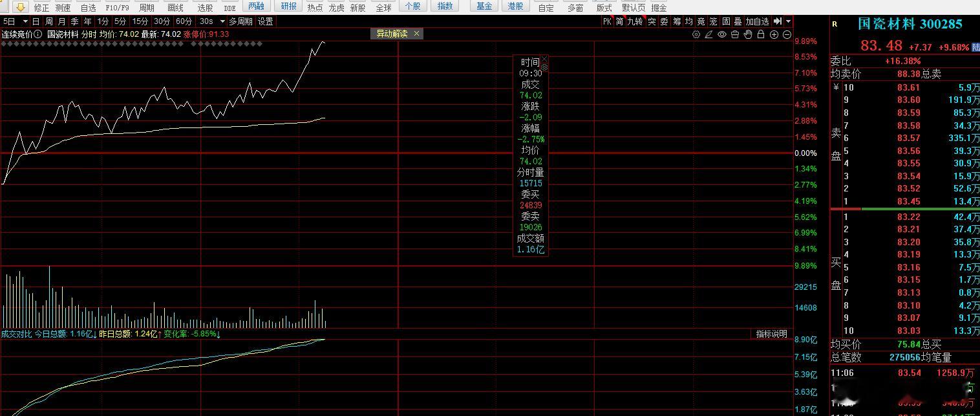Image resolution: width=980 pixels, height=416 pixels.
Task: Select the hand pan tool icon
Action: click(748, 34)
